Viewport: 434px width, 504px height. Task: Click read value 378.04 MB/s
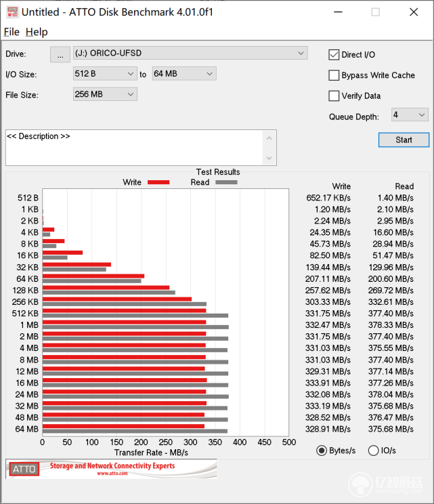click(391, 394)
